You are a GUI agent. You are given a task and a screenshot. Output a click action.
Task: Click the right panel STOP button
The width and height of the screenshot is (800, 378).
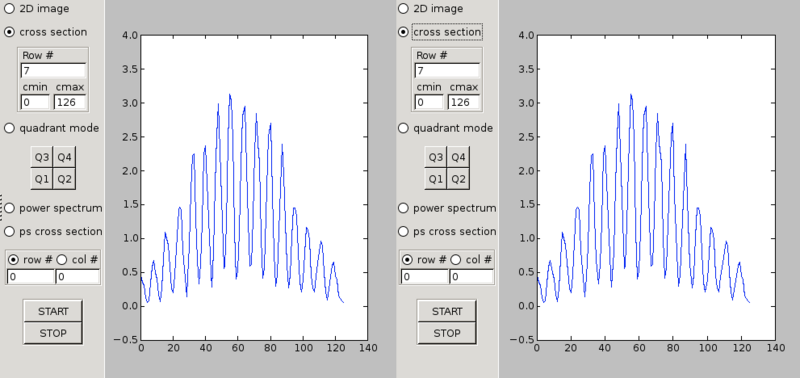tap(447, 333)
